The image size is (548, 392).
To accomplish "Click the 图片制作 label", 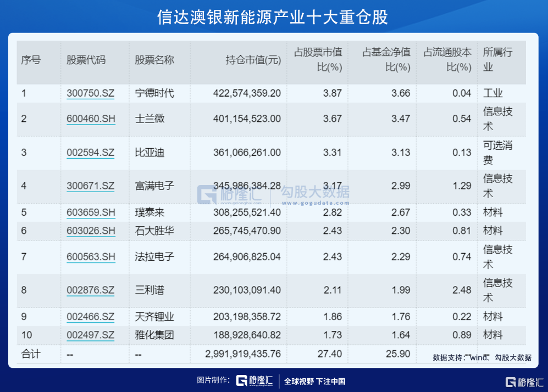I will (213, 380).
